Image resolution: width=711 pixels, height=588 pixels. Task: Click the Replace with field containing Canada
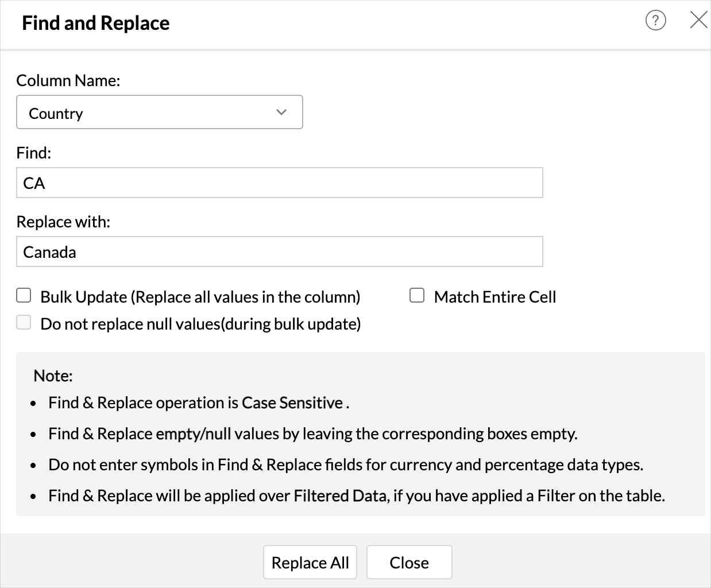(279, 252)
